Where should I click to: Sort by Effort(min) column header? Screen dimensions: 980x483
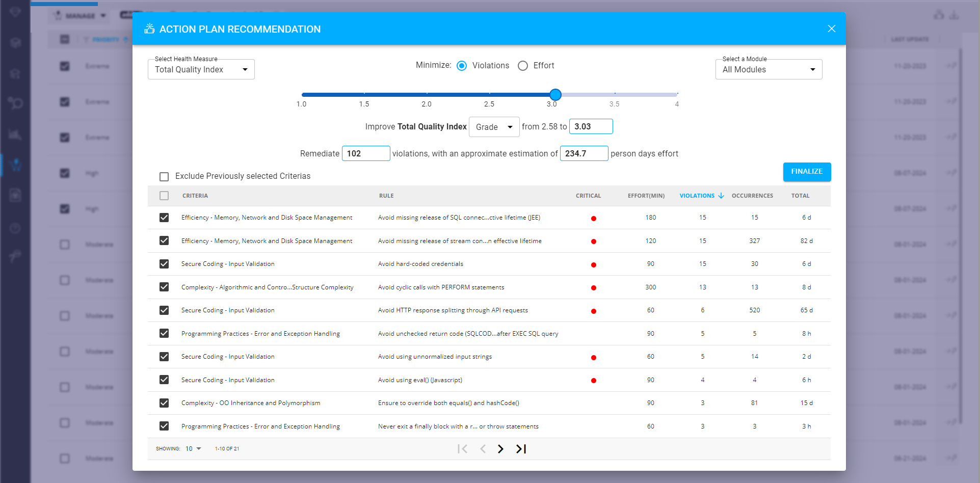646,196
